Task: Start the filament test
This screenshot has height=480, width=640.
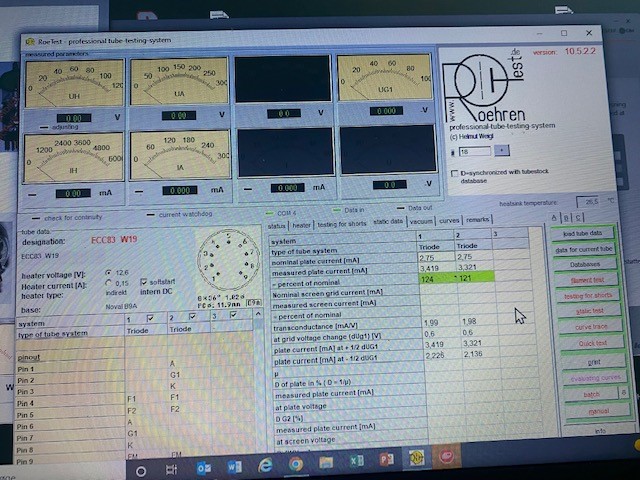Action: 587,280
